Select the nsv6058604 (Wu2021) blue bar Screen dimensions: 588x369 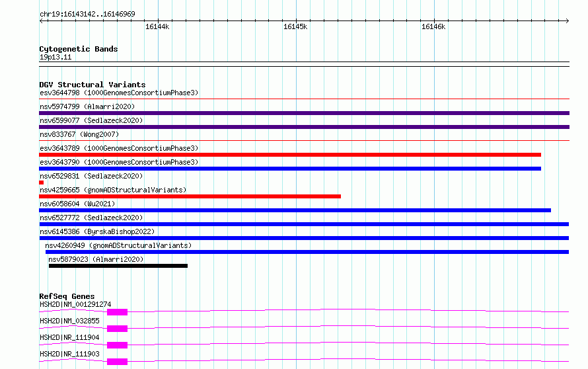point(295,210)
